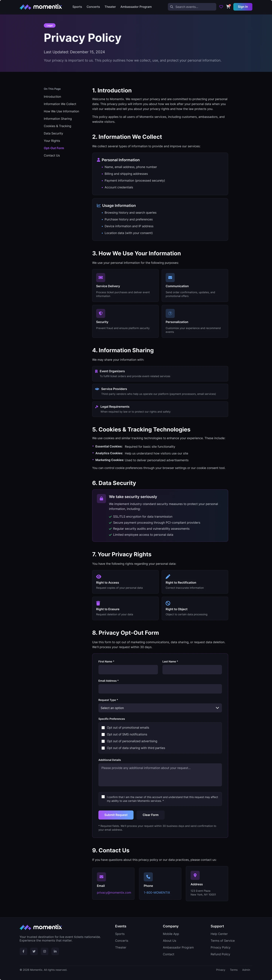Viewport: 272px width, 980px height.
Task: Click the privacy@momentix.com email link
Action: [x=114, y=893]
